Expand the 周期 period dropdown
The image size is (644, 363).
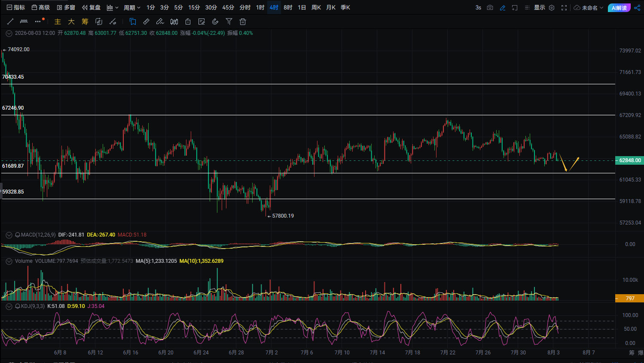tap(132, 8)
